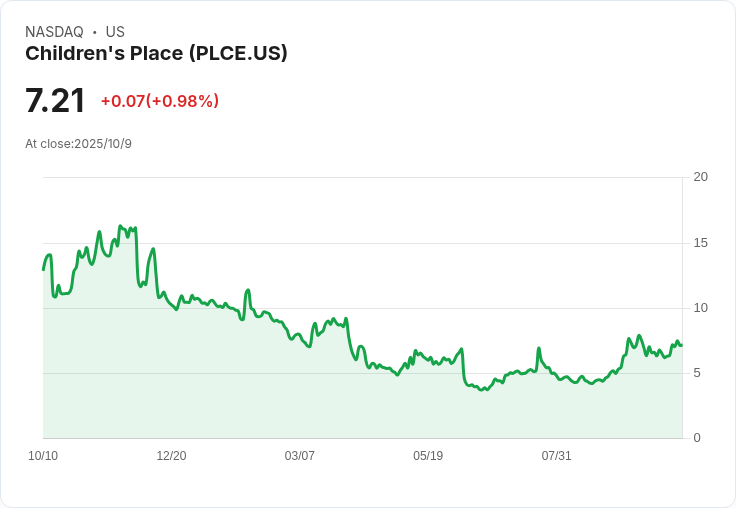The height and width of the screenshot is (508, 736).
Task: Select the 07/31 date on x-axis
Action: [556, 456]
